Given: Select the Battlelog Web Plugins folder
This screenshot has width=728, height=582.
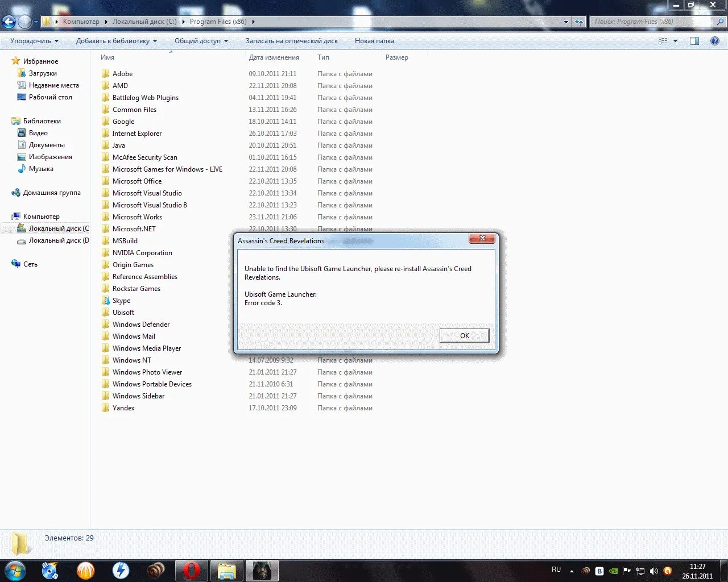Looking at the screenshot, I should (146, 98).
